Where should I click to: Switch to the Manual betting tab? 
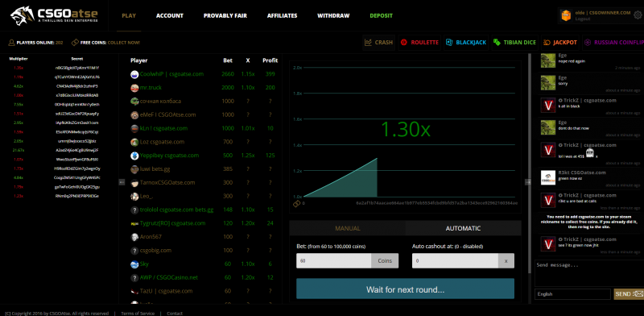point(348,228)
